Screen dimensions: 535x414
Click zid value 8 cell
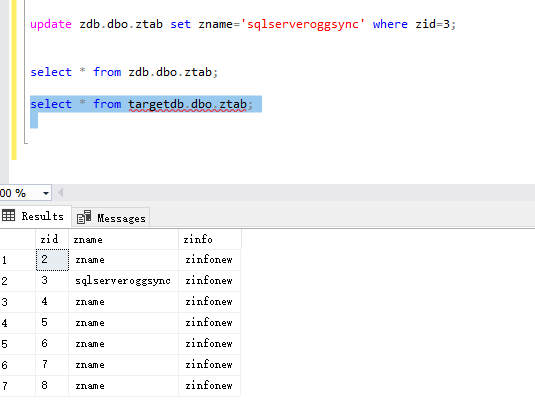52,386
